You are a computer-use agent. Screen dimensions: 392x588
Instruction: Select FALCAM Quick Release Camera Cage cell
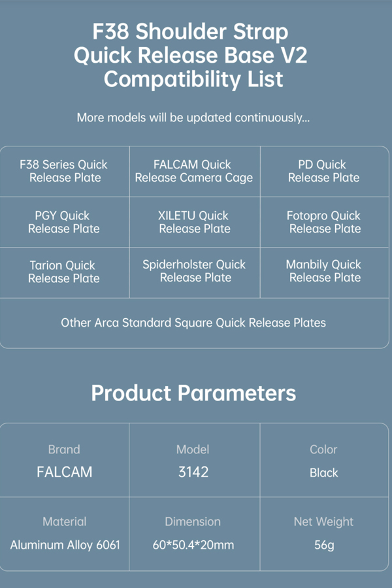click(195, 171)
